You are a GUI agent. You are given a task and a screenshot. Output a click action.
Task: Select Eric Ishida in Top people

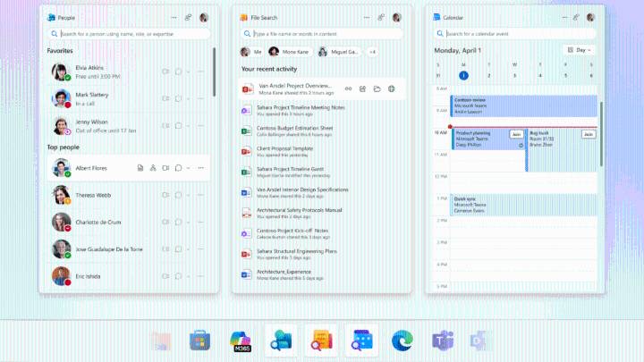[129, 276]
